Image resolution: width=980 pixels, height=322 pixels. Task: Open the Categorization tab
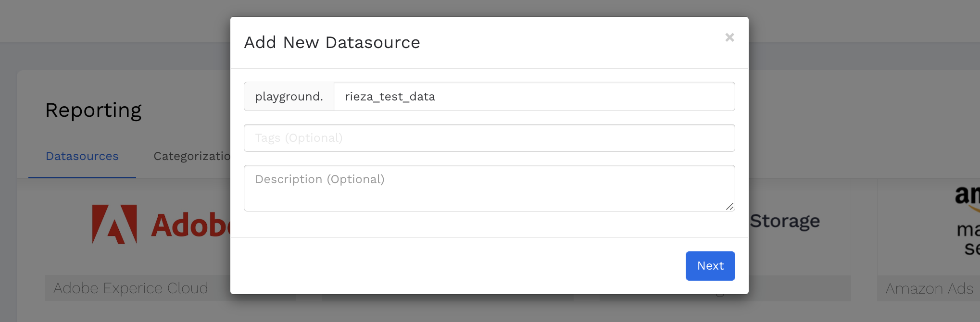(x=192, y=157)
